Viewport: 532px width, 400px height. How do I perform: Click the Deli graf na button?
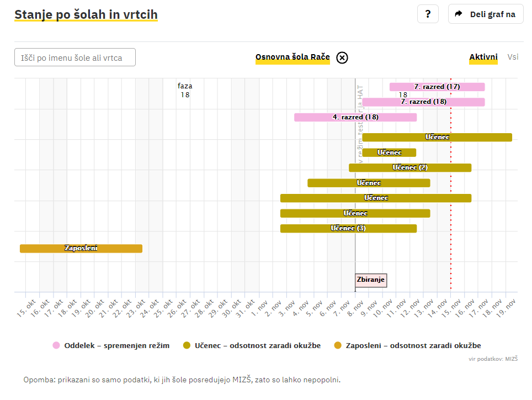pos(486,14)
